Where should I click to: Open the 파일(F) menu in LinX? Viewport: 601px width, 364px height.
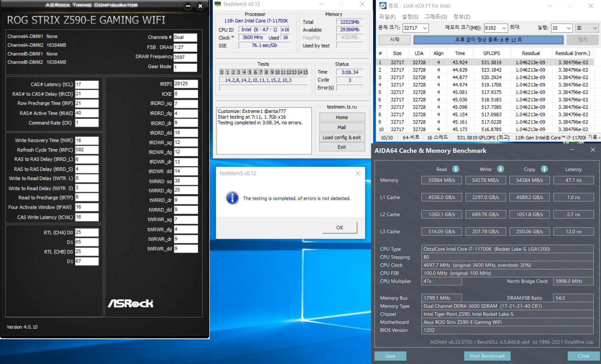tap(387, 17)
